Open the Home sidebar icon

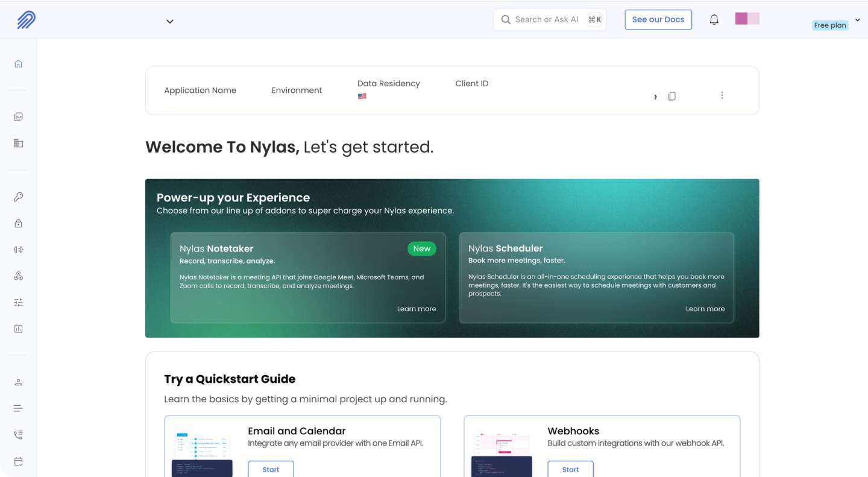[x=18, y=64]
